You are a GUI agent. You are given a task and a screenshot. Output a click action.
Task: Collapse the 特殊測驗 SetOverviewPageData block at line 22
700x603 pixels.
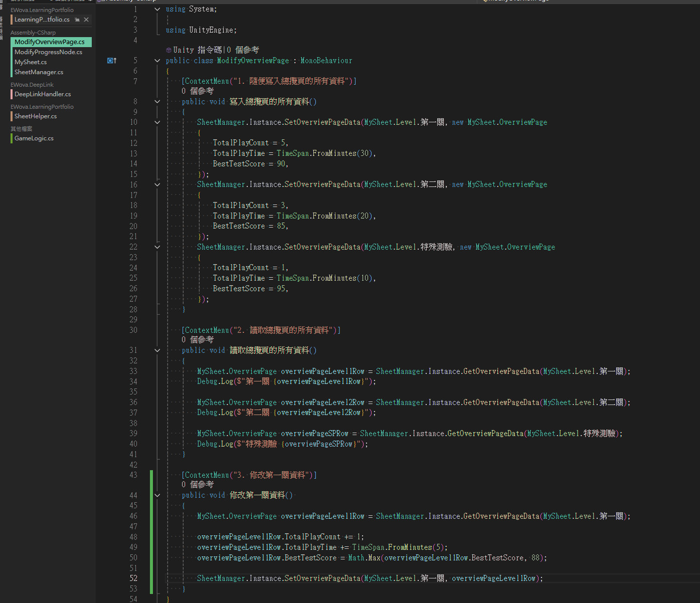[157, 247]
